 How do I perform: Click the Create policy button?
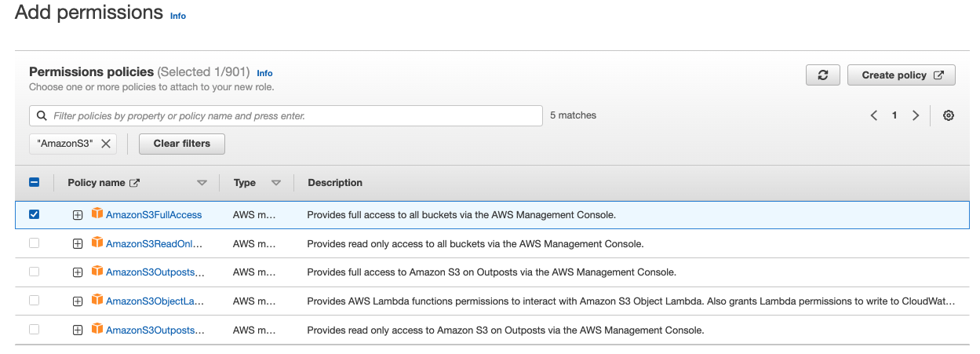click(x=901, y=75)
